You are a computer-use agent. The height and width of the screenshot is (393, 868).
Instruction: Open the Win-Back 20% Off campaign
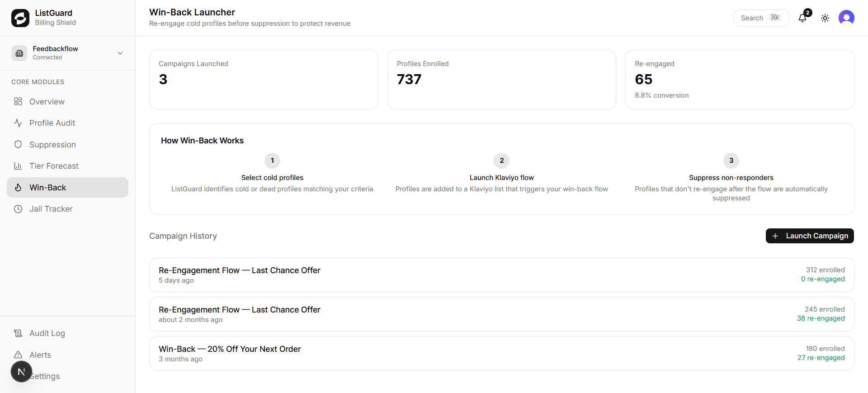(x=501, y=354)
